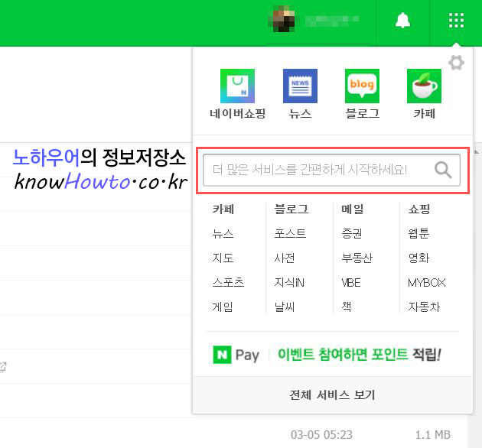
Task: Open the 뉴스 news icon
Action: [x=300, y=86]
